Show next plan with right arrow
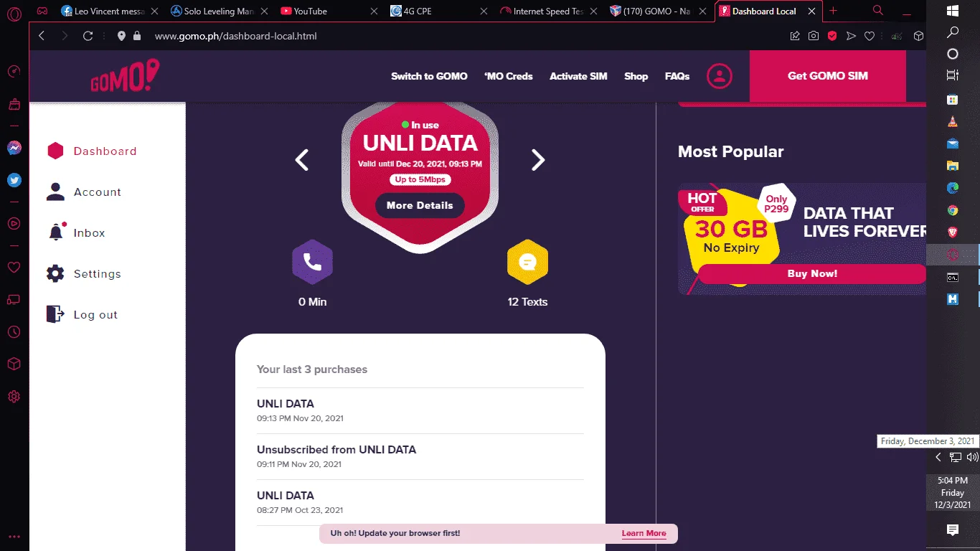 coord(538,160)
